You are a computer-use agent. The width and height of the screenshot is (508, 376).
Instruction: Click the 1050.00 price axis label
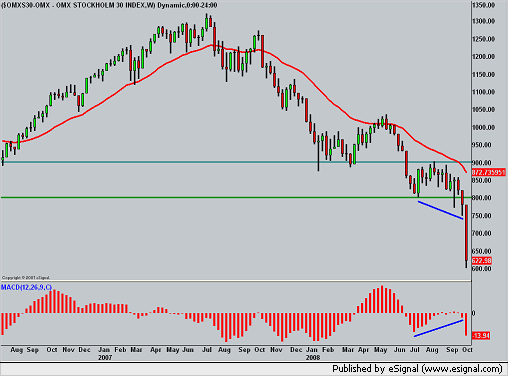(483, 110)
